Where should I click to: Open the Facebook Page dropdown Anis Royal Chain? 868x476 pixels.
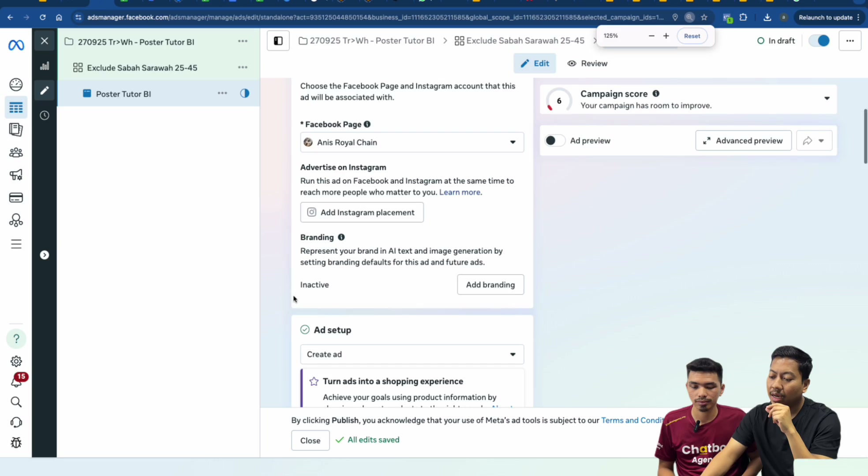412,142
